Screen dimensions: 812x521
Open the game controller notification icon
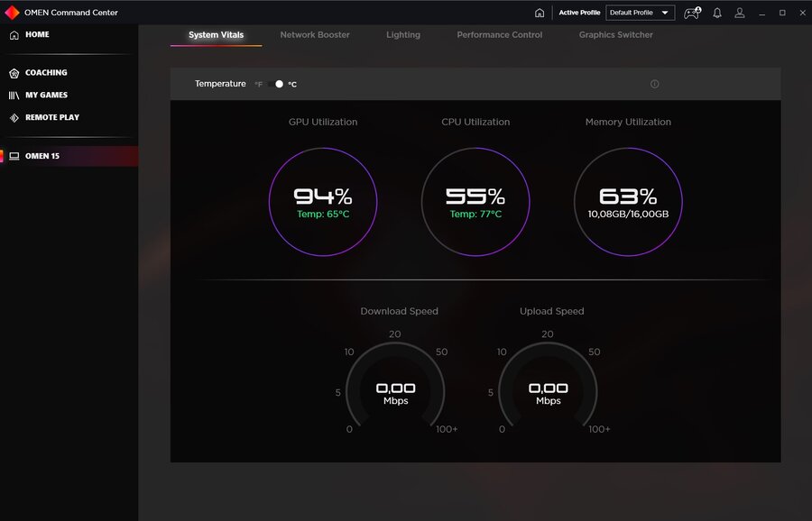pyautogui.click(x=692, y=13)
